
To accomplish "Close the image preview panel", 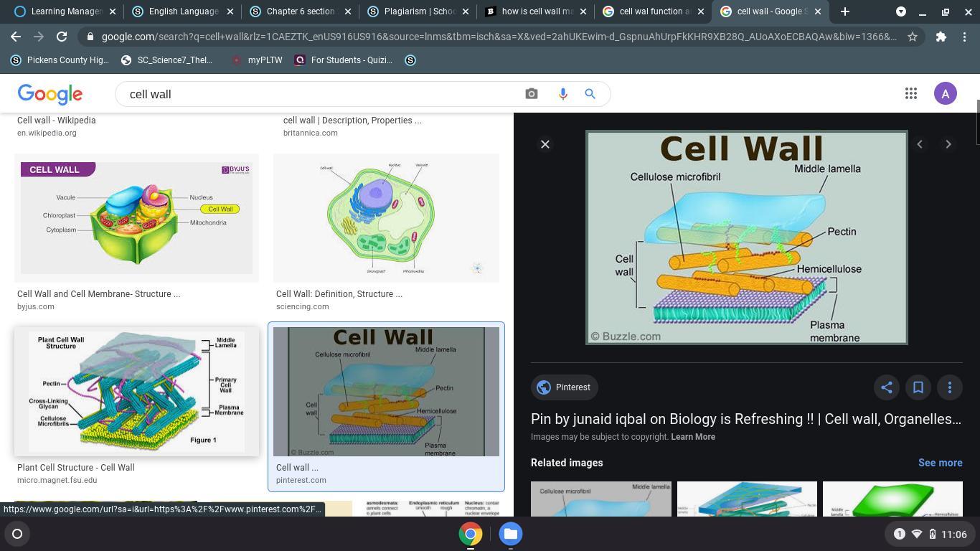I will [x=545, y=144].
